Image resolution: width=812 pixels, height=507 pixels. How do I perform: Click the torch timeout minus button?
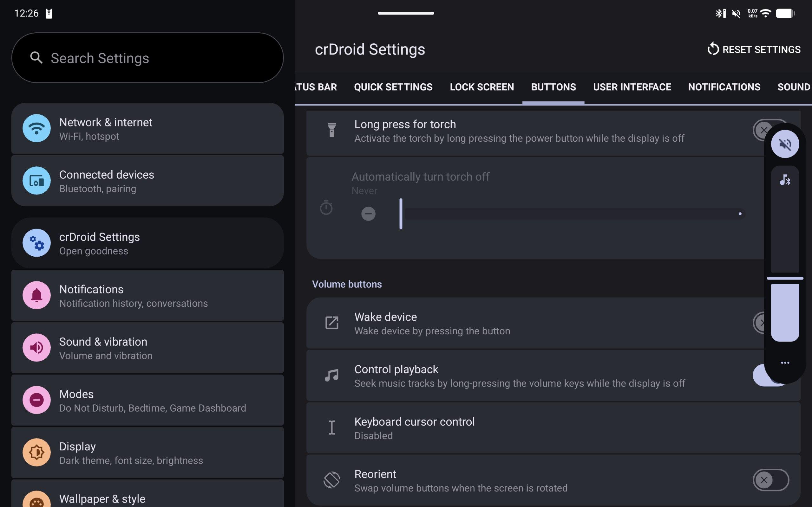coord(368,214)
